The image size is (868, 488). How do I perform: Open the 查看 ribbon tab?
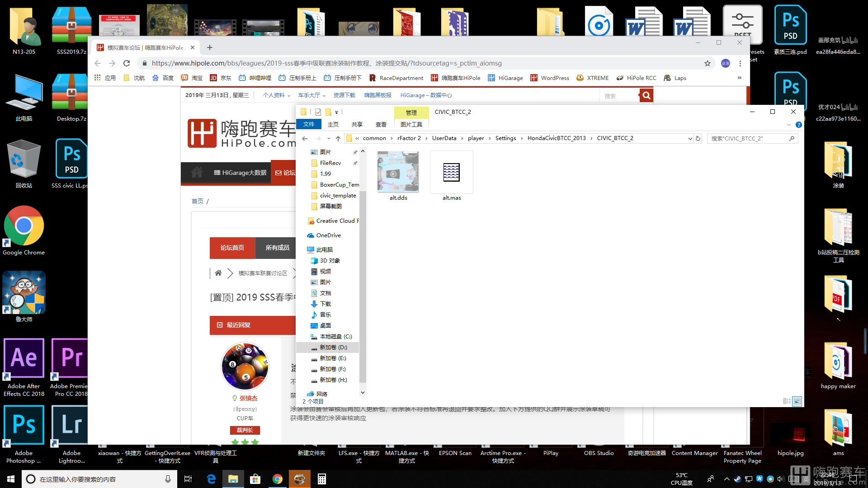pyautogui.click(x=381, y=124)
